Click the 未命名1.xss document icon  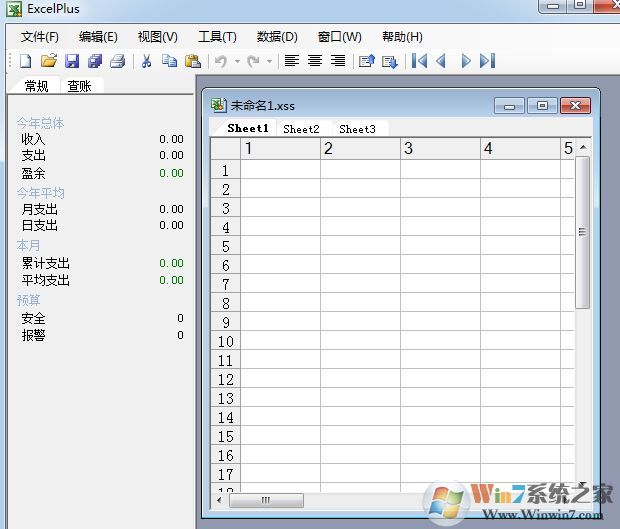point(218,105)
